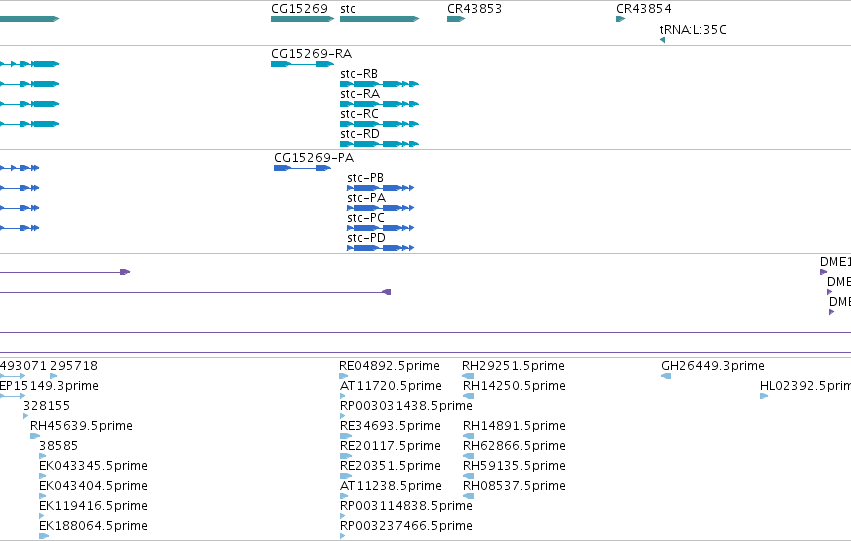Screen dimensions: 851x541
Task: Select transcript stc-RA
Action: (x=379, y=104)
